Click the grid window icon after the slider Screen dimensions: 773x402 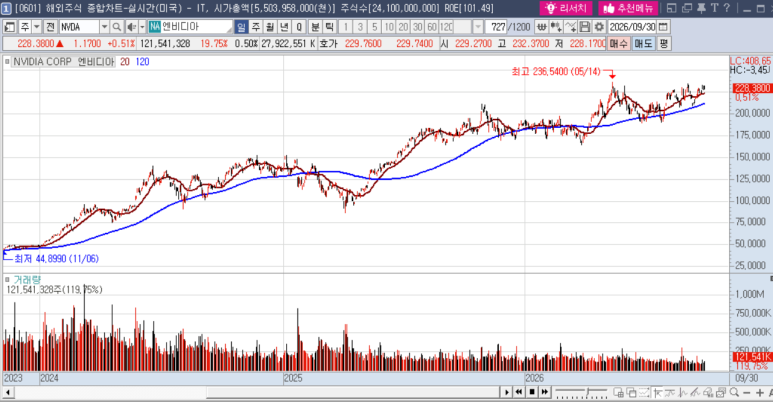click(x=618, y=393)
